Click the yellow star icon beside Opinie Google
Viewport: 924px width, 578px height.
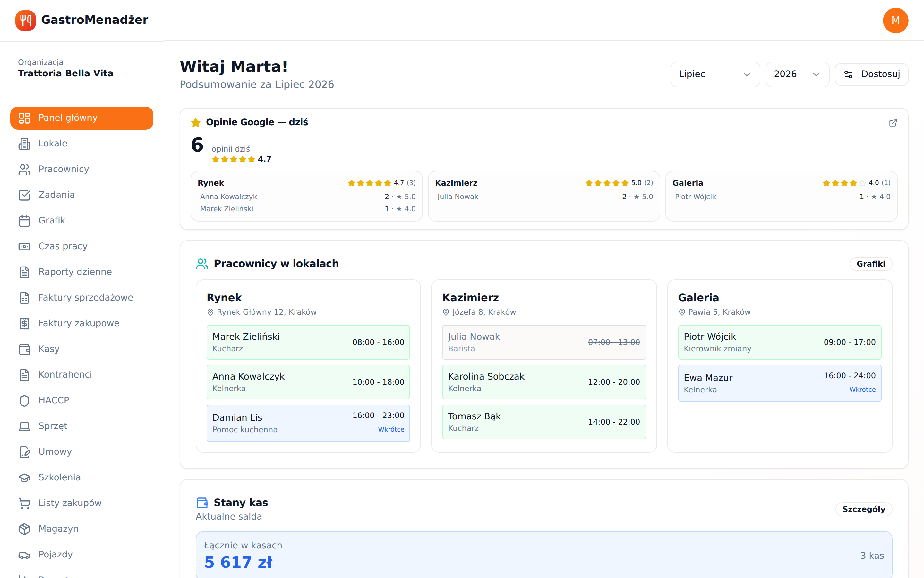196,122
